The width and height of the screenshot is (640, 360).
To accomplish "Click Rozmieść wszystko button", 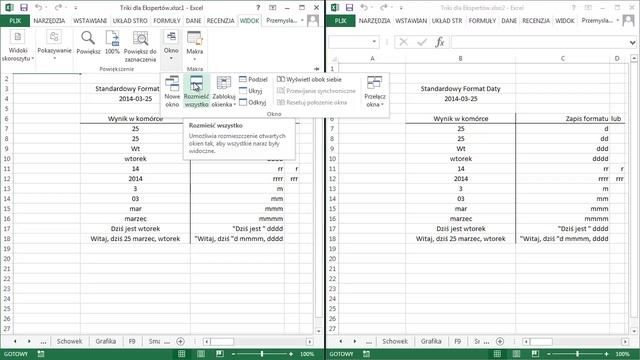I will 196,91.
